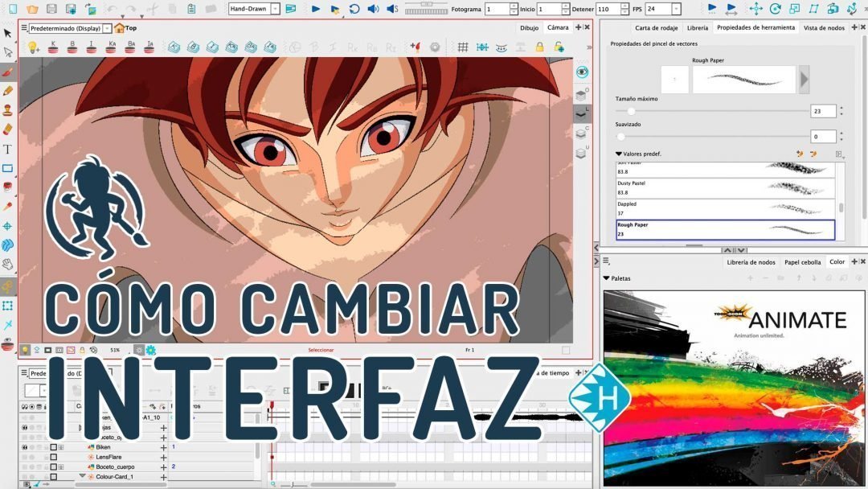This screenshot has width=868, height=489.
Task: Click the Skew tool in top toolbar
Action: tap(813, 8)
